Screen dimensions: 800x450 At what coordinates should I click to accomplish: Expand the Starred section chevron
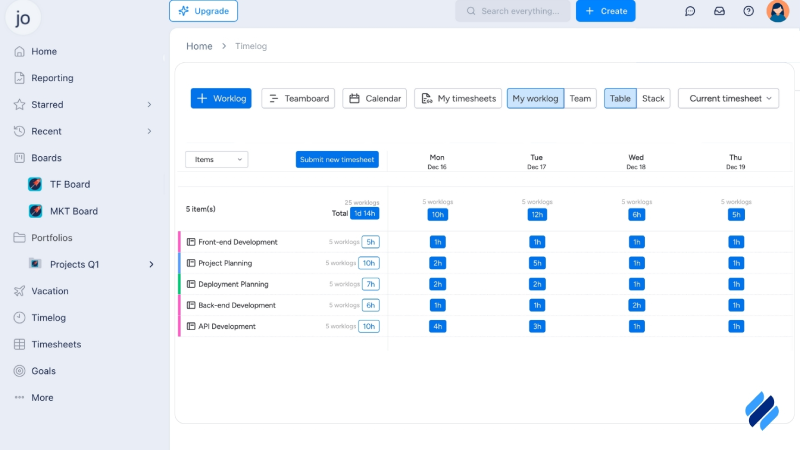pos(149,105)
